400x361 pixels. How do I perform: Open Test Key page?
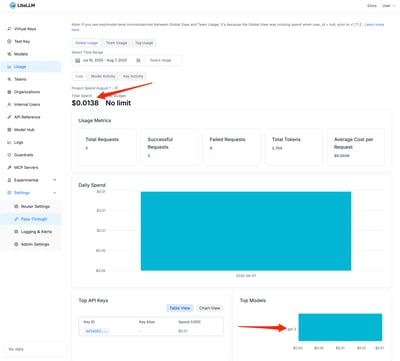pos(31,41)
